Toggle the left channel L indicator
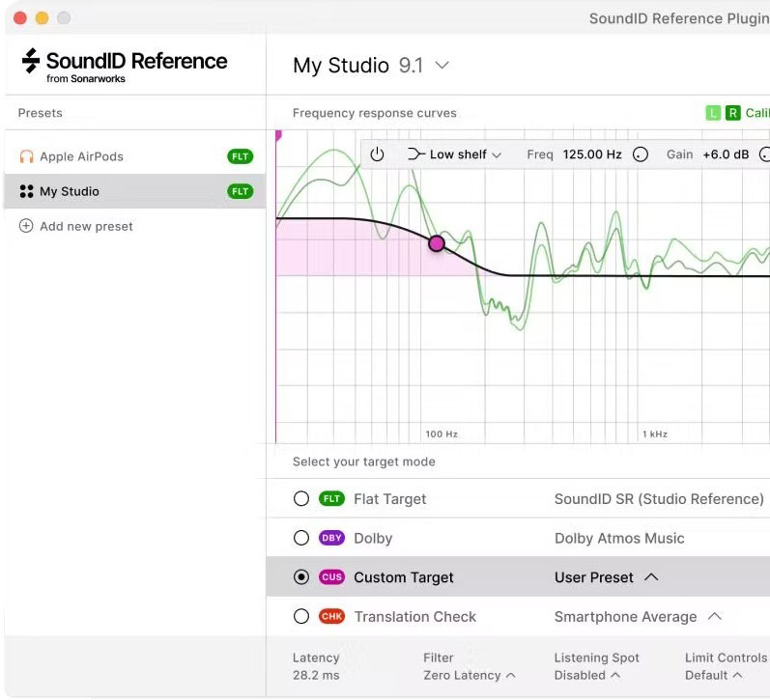This screenshot has width=770, height=700. [713, 113]
